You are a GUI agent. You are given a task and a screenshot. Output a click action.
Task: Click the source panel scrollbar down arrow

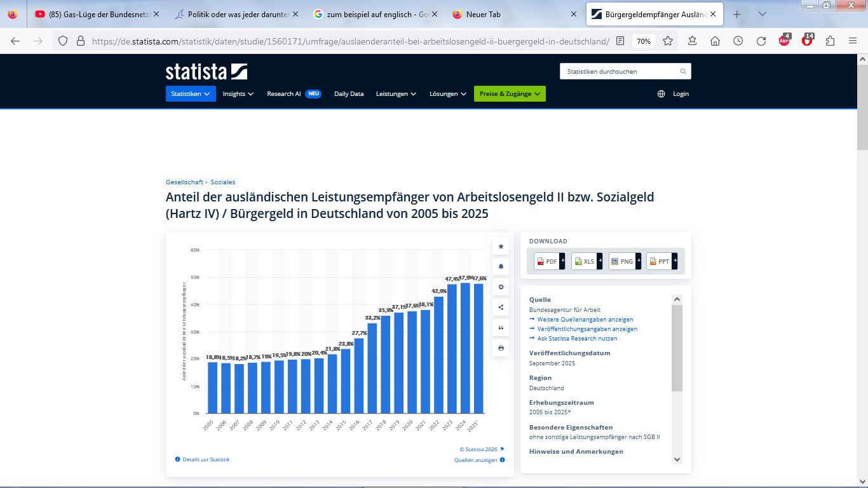[x=677, y=459]
